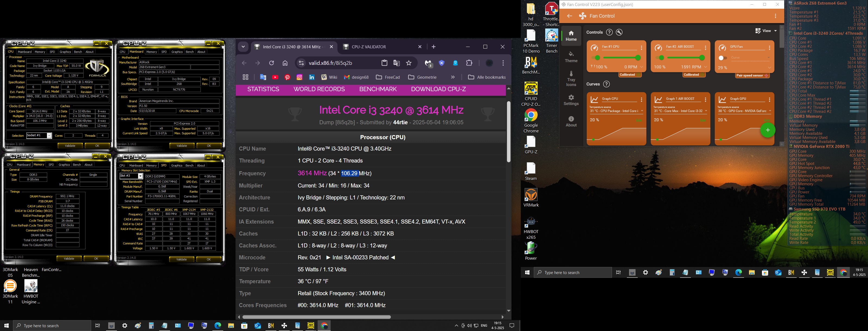868x331 pixels.
Task: Open YouTube bookmark in Chrome bookmarks bar
Action: pyautogui.click(x=275, y=77)
